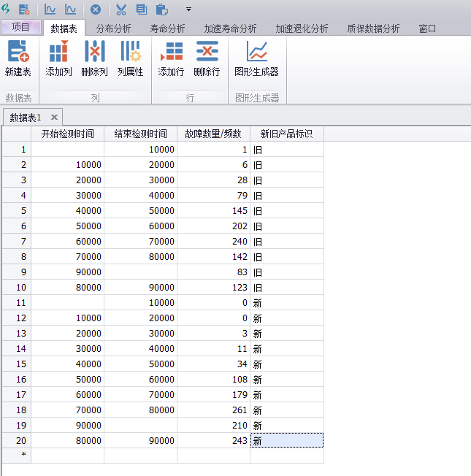This screenshot has width=471, height=476.
Task: Click the copy icon in quick access bar
Action: (x=141, y=9)
